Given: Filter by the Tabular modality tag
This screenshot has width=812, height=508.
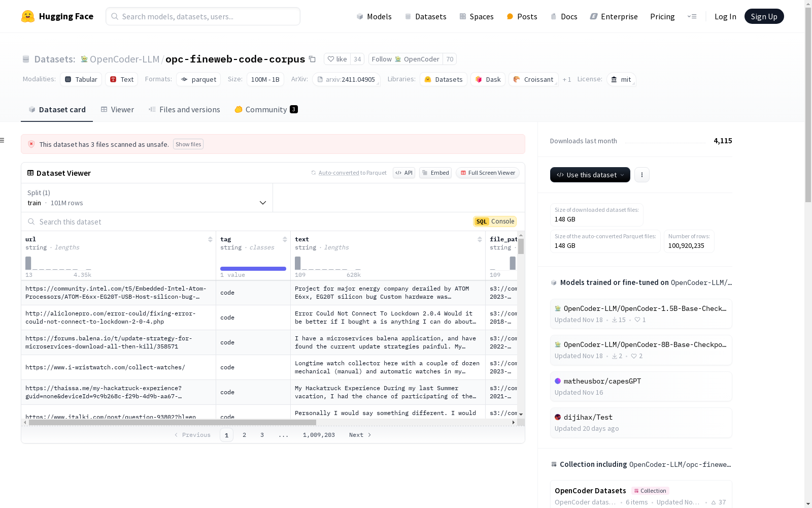Looking at the screenshot, I should (81, 79).
